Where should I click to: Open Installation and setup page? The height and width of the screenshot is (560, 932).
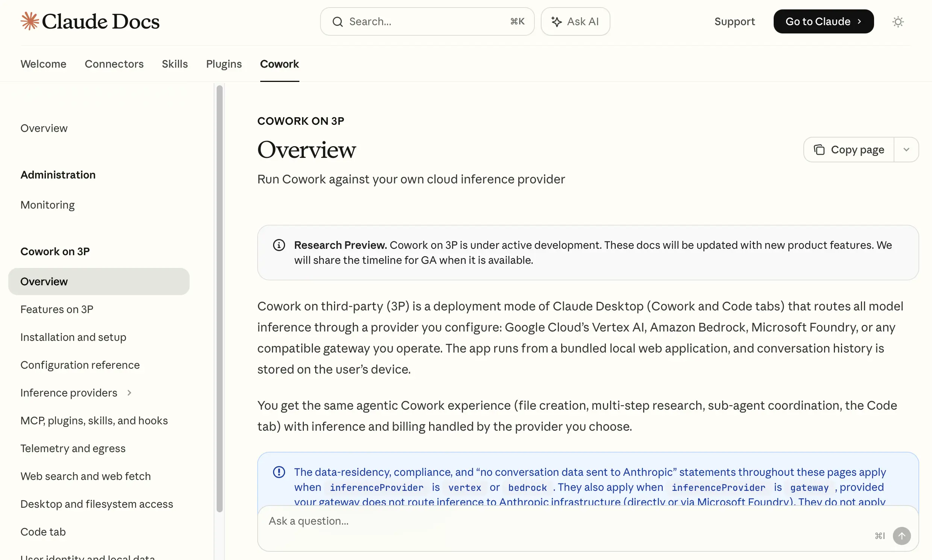pos(73,338)
